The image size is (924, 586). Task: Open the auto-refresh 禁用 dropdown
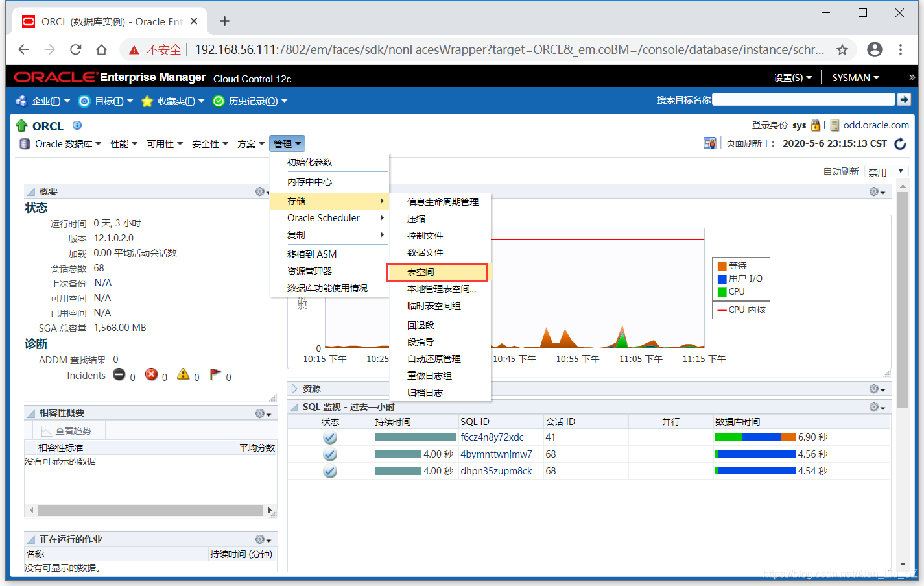pos(886,171)
